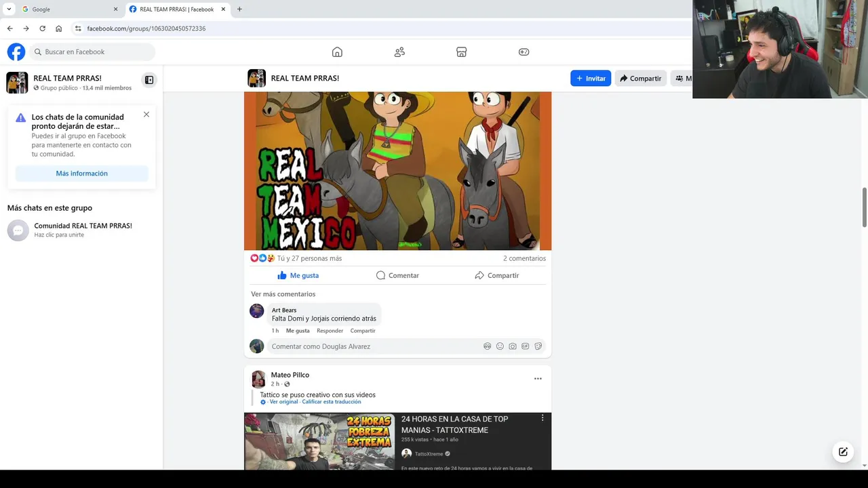Open video options three-dot menu
The image size is (868, 488).
(x=542, y=419)
